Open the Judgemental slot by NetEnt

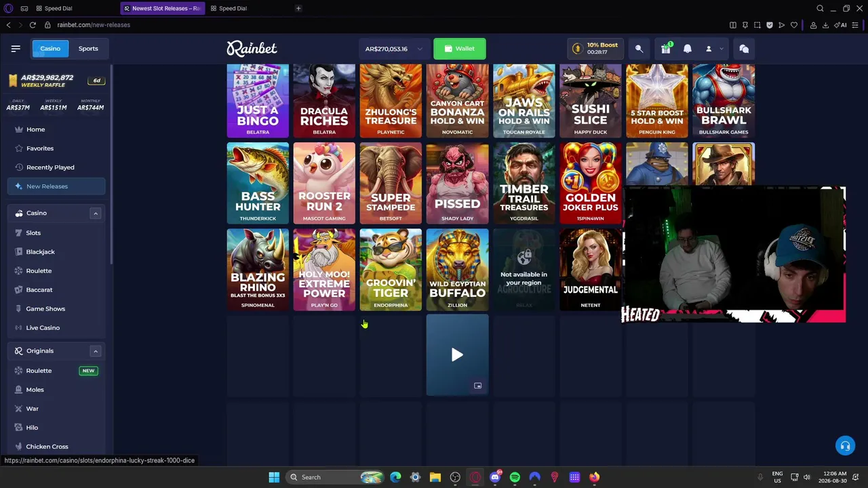click(591, 270)
